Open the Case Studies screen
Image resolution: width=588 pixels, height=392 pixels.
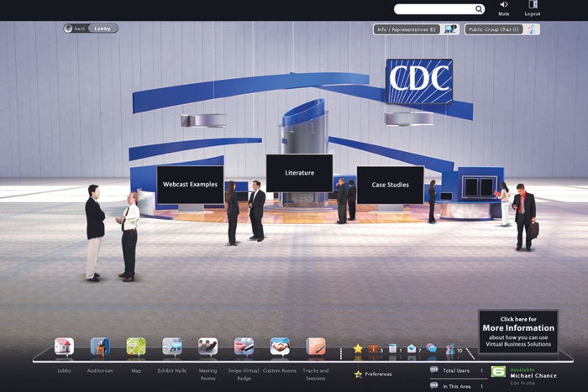click(x=391, y=185)
